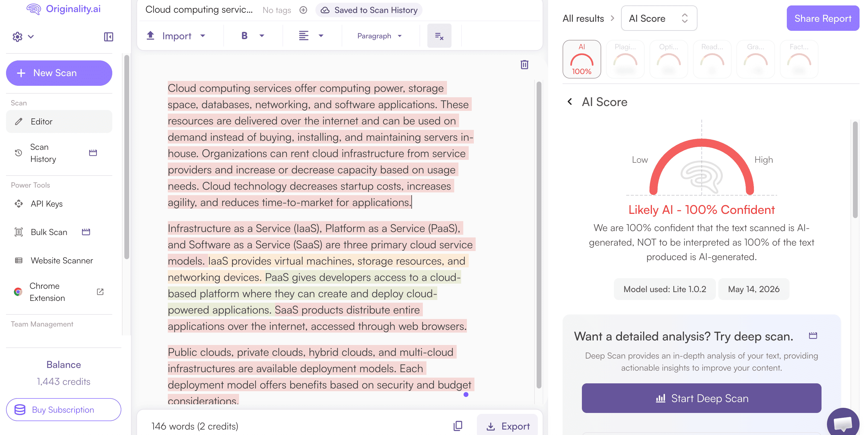The width and height of the screenshot is (868, 435).
Task: Click the editor vertical scrollbar
Action: (539, 234)
